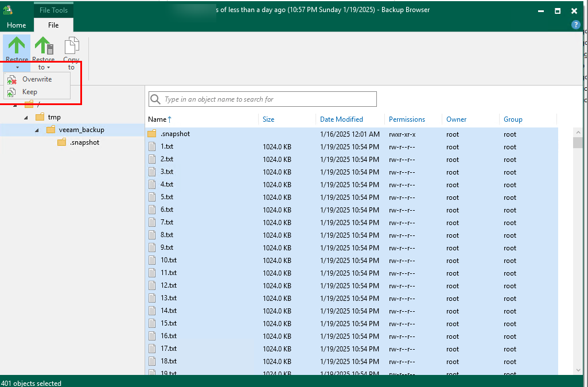The width and height of the screenshot is (588, 387).
Task: Select the .snapshot folder in tree
Action: (84, 142)
